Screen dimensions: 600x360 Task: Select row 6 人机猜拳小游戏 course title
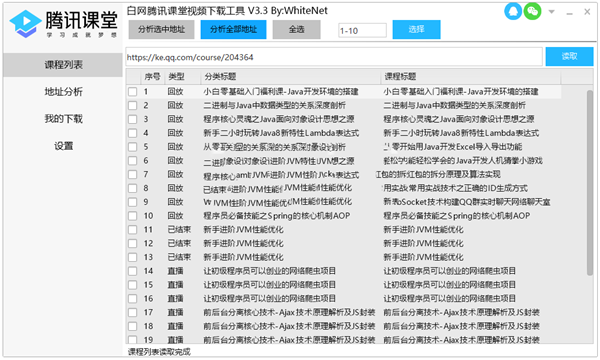click(463, 161)
